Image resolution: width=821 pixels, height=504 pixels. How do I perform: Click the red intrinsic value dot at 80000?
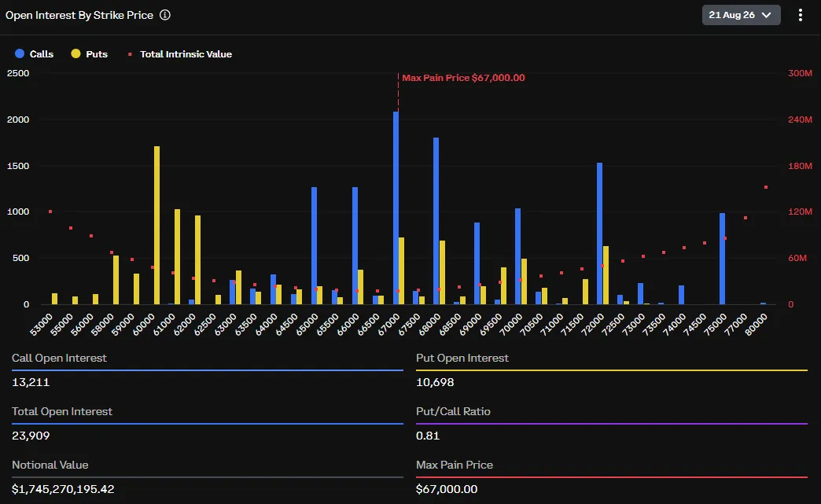tap(765, 187)
